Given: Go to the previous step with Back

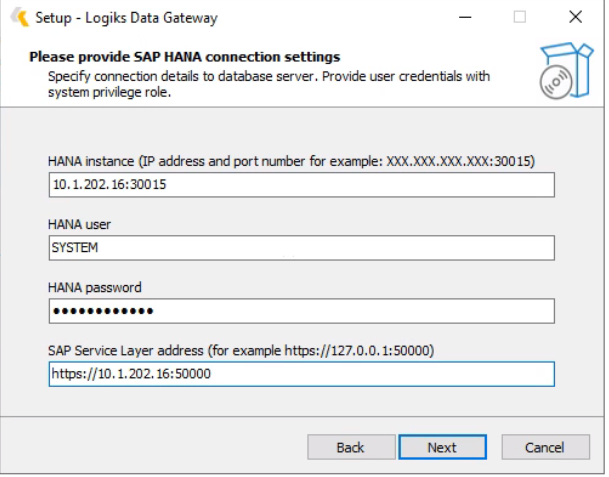Looking at the screenshot, I should coord(349,447).
